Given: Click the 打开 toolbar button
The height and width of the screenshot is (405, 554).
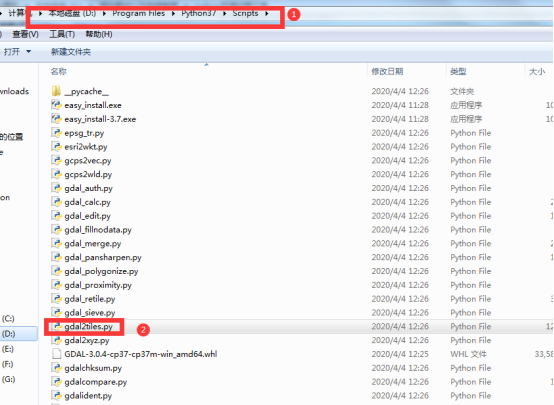Looking at the screenshot, I should click(12, 52).
